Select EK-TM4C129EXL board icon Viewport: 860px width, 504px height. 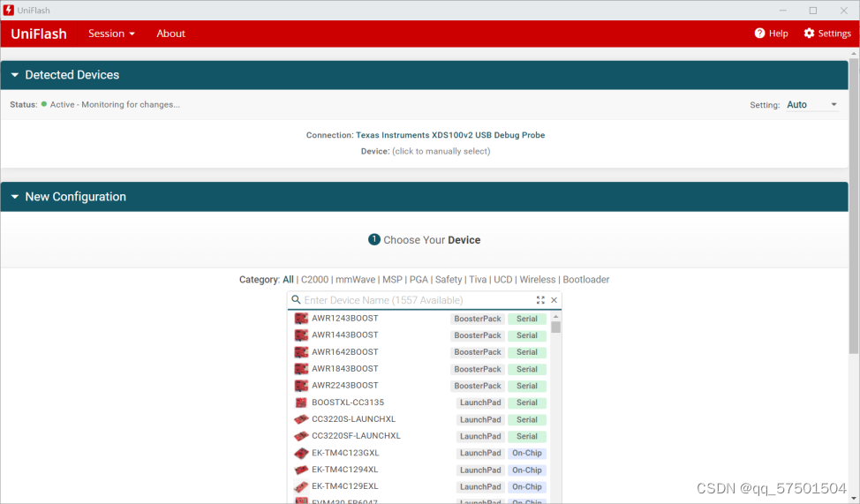point(301,486)
